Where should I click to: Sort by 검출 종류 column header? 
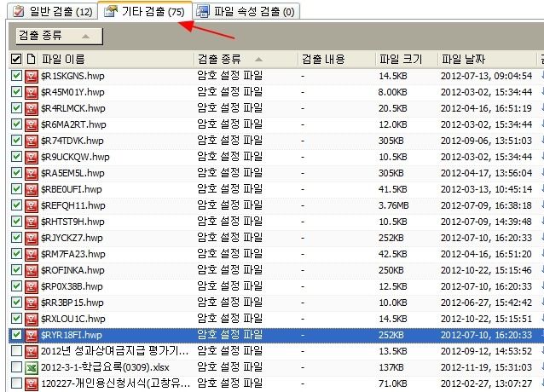point(246,59)
